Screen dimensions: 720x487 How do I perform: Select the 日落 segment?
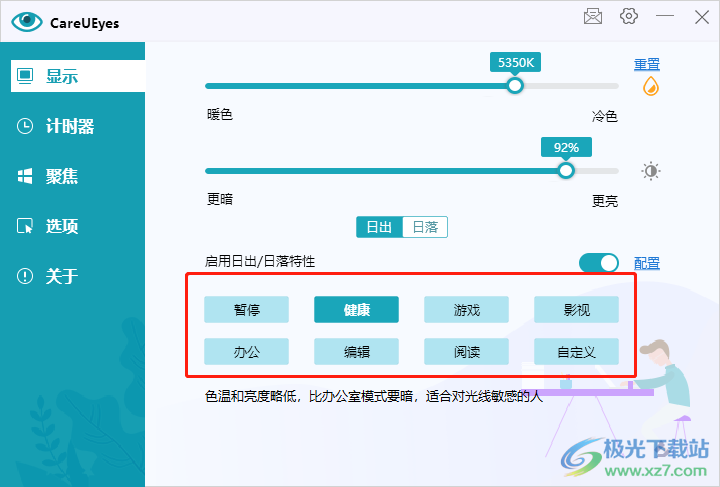click(x=425, y=227)
